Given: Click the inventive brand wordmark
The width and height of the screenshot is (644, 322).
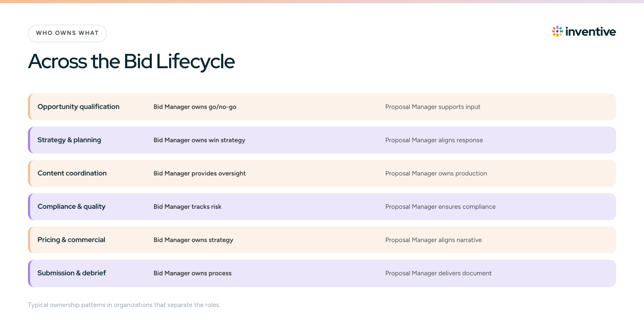Looking at the screenshot, I should pos(591,31).
